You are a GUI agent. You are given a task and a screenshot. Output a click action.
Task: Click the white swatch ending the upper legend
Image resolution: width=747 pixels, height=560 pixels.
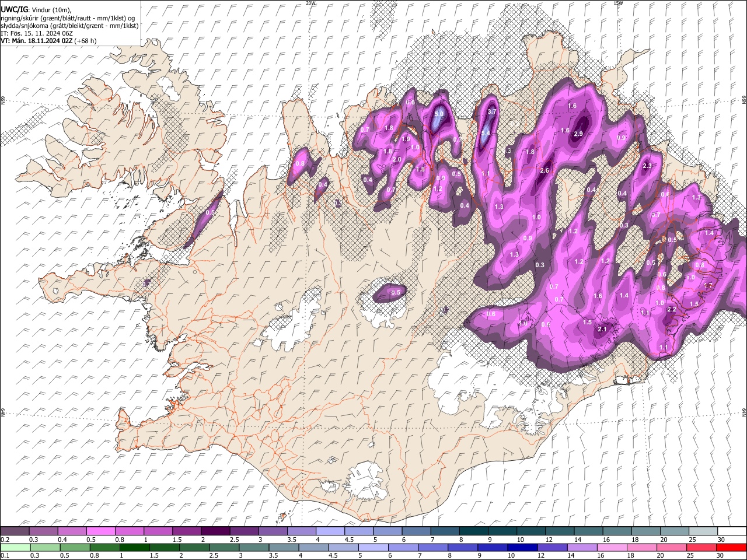731,531
